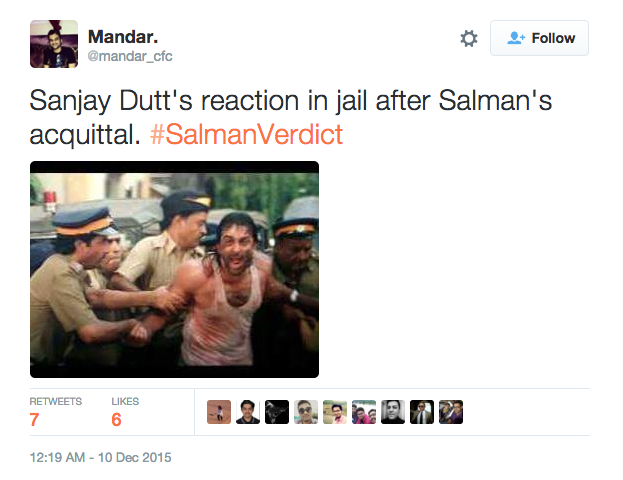Image resolution: width=623 pixels, height=480 pixels.
Task: Click the Follow button
Action: [x=539, y=38]
